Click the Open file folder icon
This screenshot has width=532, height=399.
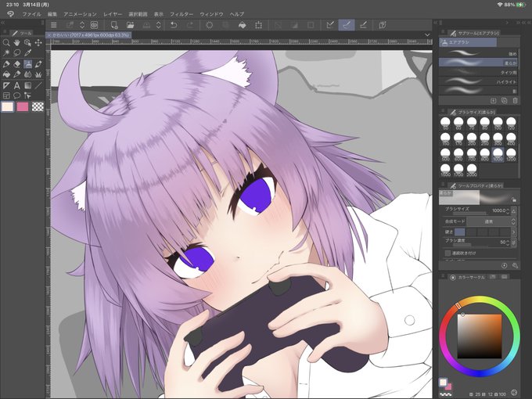click(131, 25)
